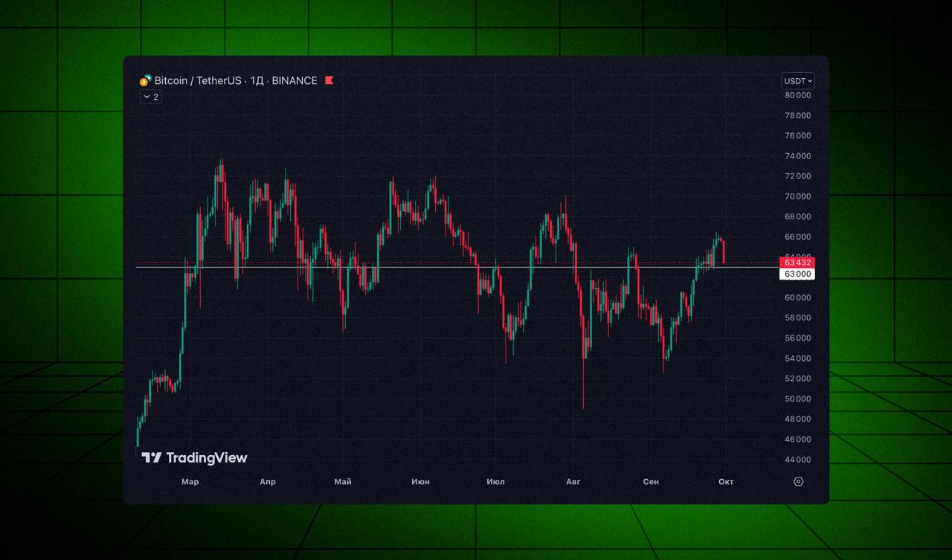952x560 pixels.
Task: Click the 74 000 price scale value
Action: 798,156
